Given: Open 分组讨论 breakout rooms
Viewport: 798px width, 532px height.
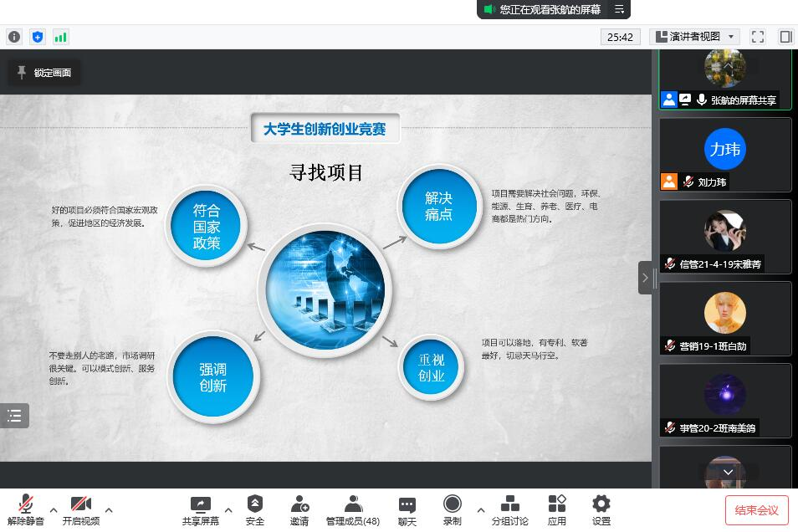Looking at the screenshot, I should [509, 509].
